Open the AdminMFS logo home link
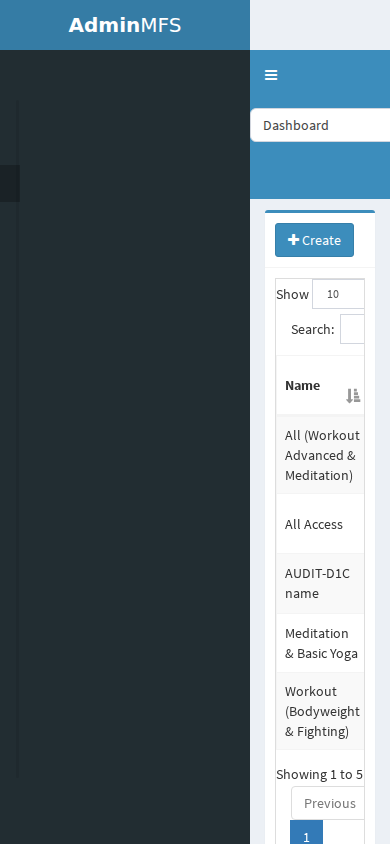The image size is (390, 844). pyautogui.click(x=125, y=25)
